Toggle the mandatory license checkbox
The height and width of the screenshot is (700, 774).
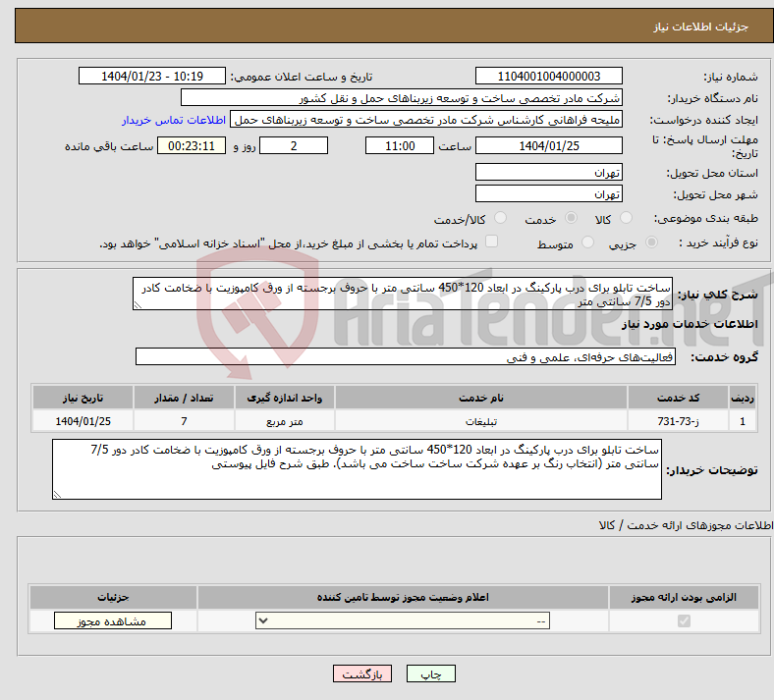click(684, 620)
